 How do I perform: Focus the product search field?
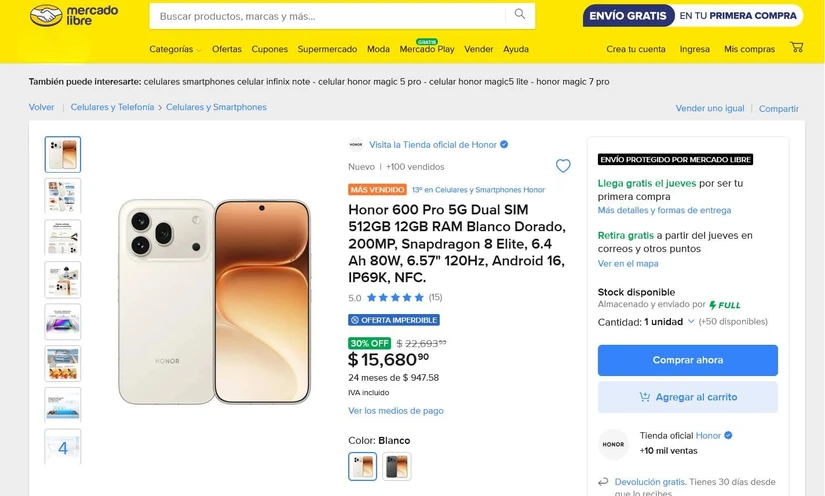[x=327, y=16]
